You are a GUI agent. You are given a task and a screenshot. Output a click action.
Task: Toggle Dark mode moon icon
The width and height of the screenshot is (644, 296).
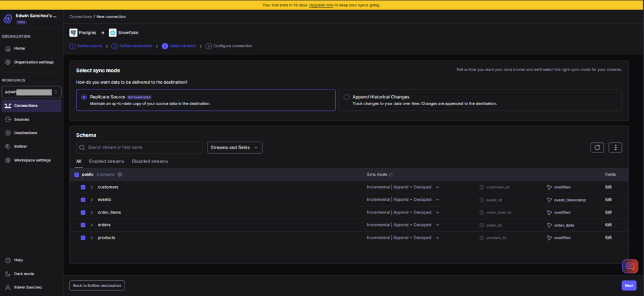(8, 274)
